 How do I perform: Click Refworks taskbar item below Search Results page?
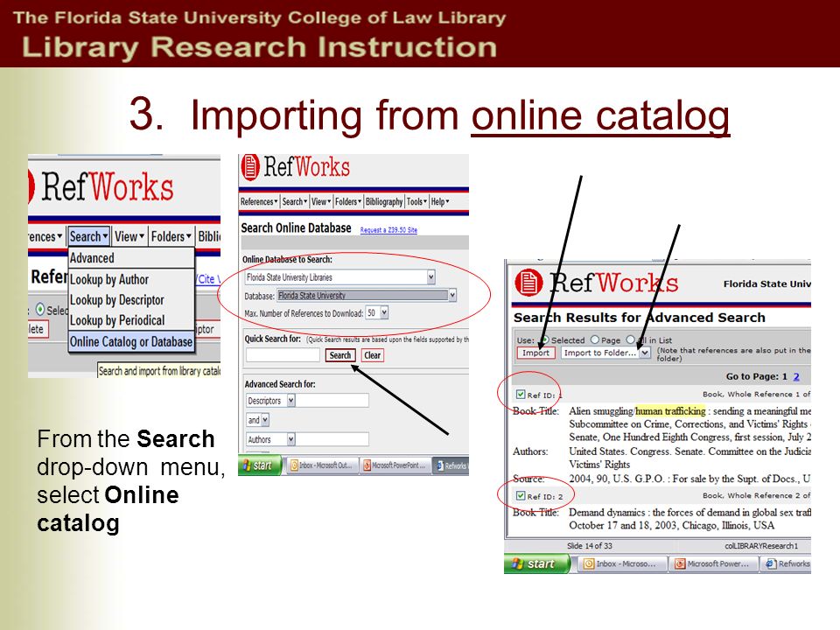click(787, 563)
